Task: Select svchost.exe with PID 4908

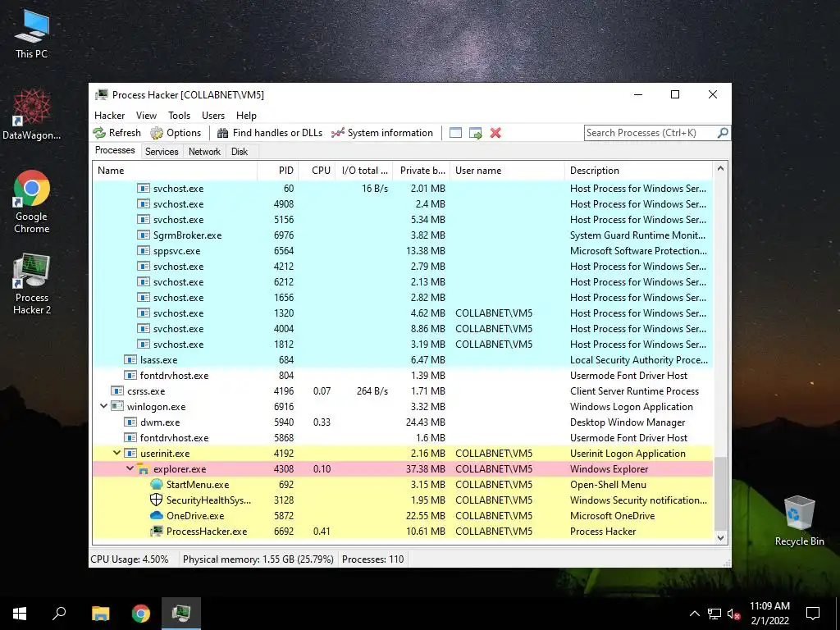Action: pos(403,204)
